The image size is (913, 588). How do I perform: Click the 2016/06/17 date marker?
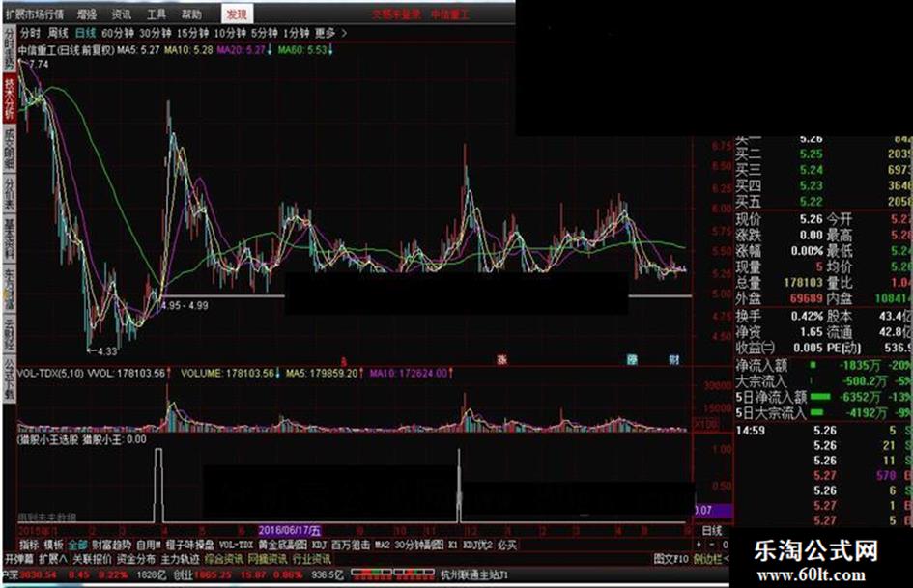click(290, 530)
